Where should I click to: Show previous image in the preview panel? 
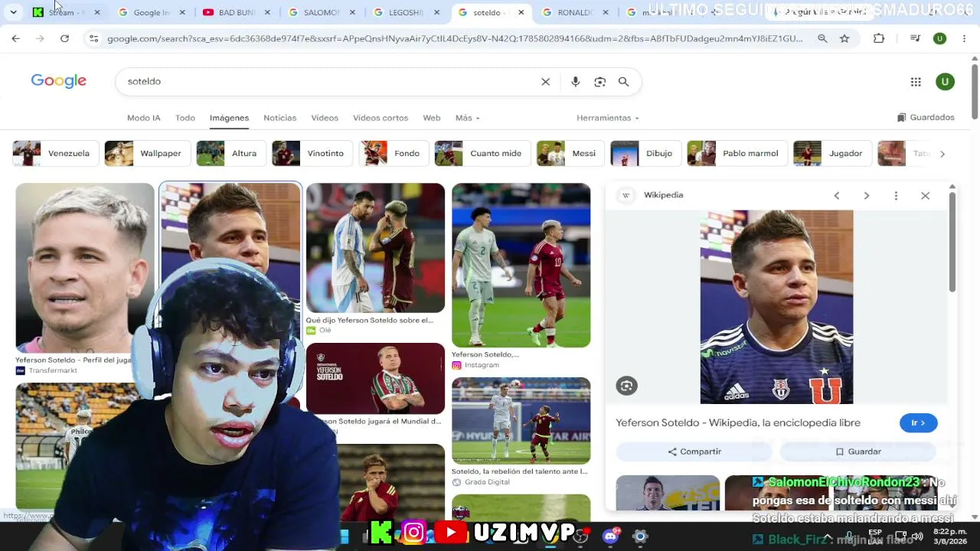click(x=837, y=196)
